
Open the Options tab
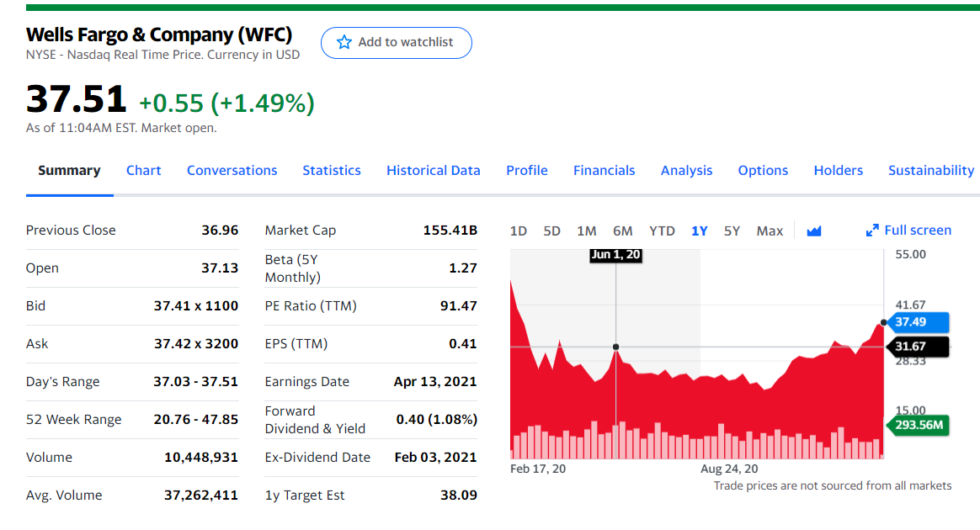[x=763, y=171]
